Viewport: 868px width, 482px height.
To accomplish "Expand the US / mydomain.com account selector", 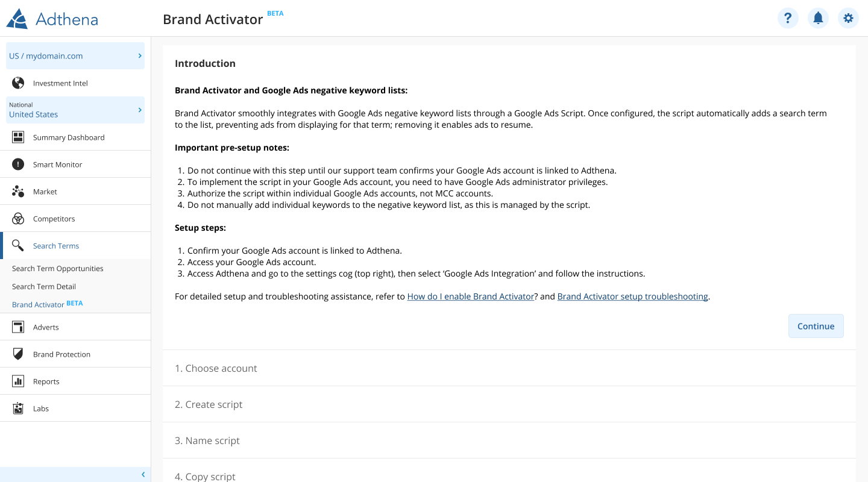I will point(75,56).
